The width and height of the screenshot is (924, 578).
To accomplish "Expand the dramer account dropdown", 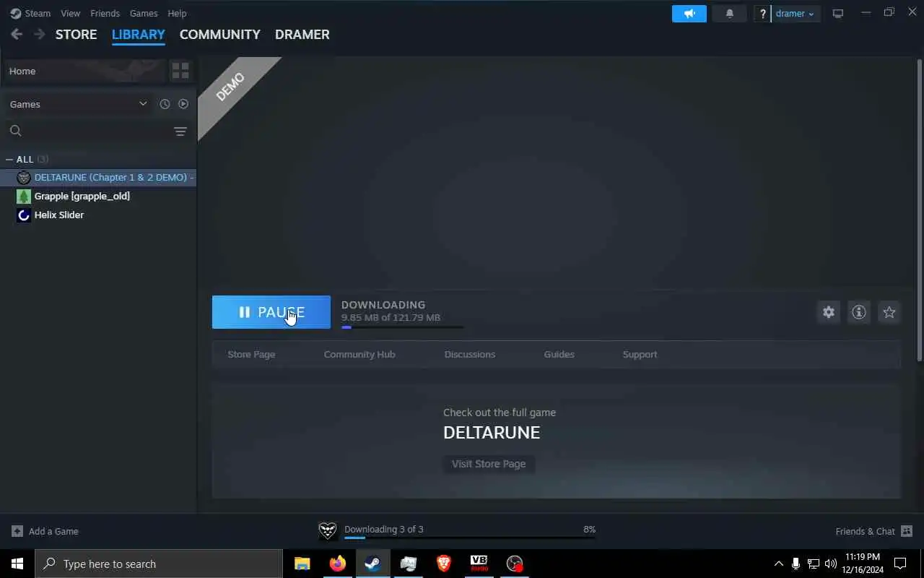I will point(796,14).
